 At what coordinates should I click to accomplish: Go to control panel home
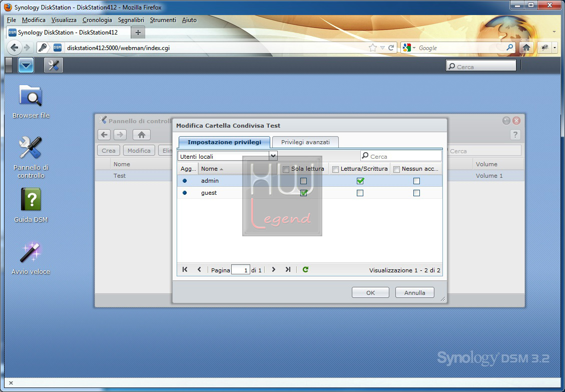coord(141,135)
